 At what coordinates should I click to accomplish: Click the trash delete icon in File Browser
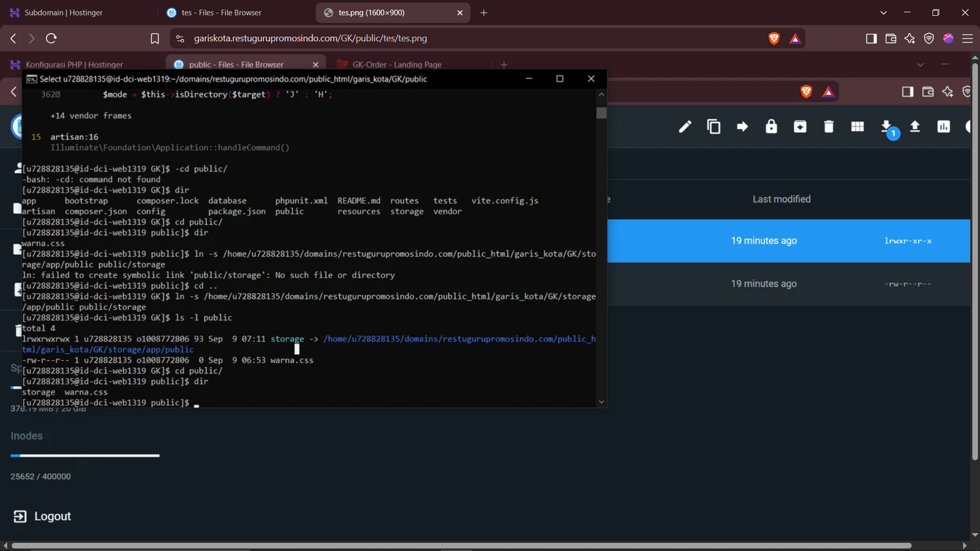(829, 127)
